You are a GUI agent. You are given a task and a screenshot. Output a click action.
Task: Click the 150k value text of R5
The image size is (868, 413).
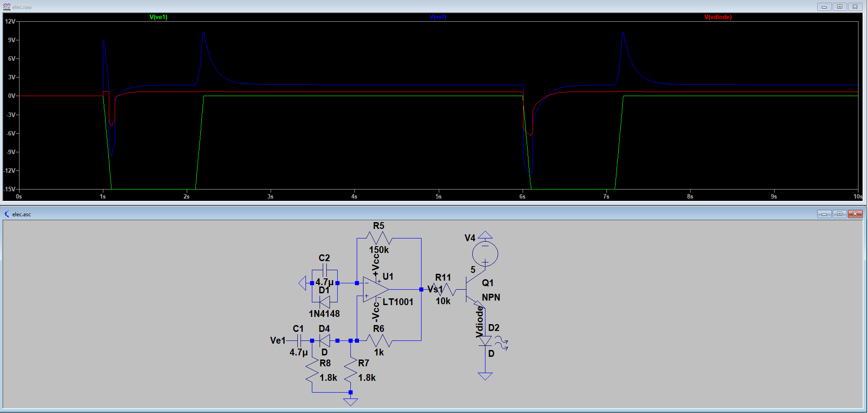pos(379,250)
